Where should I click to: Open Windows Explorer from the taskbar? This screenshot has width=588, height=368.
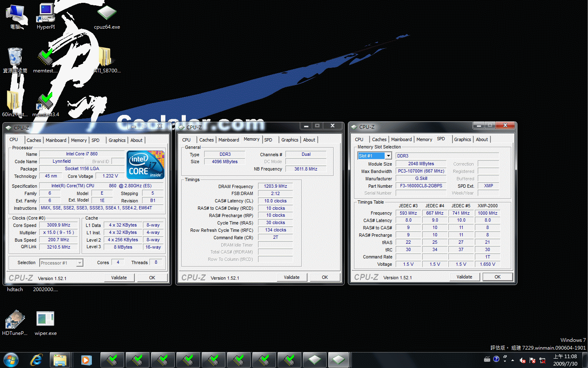point(60,360)
